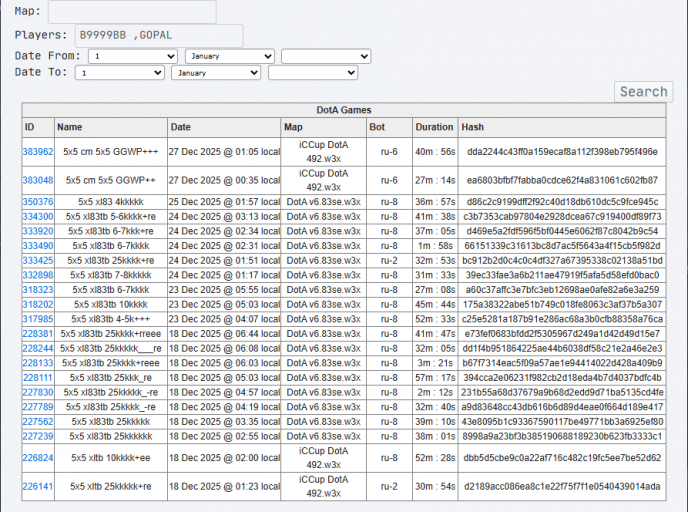Open game ID 227562 link
This screenshot has height=512, width=688.
tap(38, 422)
